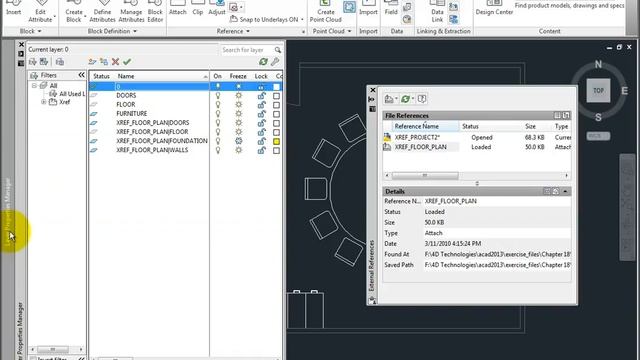Viewport: 640px width, 360px height.
Task: Click the Help icon in External References
Action: 422,99
